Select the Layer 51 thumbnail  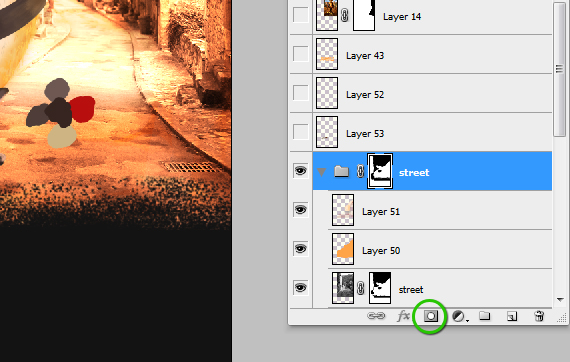(x=343, y=210)
